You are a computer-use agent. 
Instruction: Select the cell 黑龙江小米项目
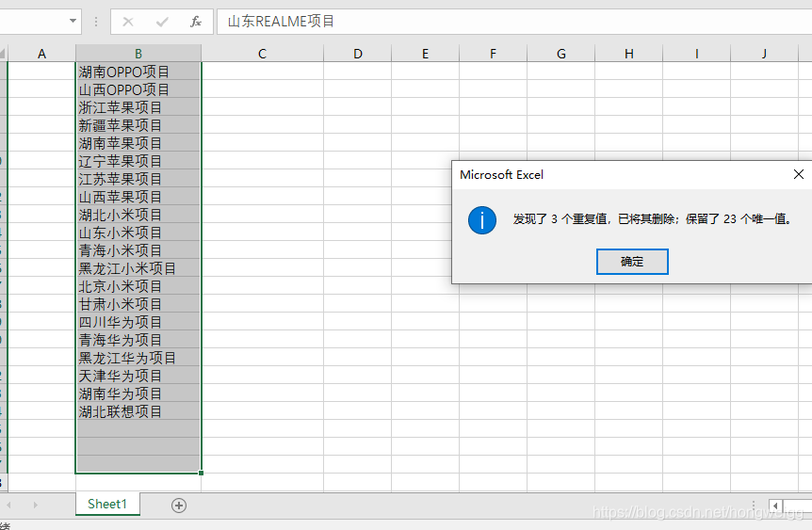pos(138,268)
